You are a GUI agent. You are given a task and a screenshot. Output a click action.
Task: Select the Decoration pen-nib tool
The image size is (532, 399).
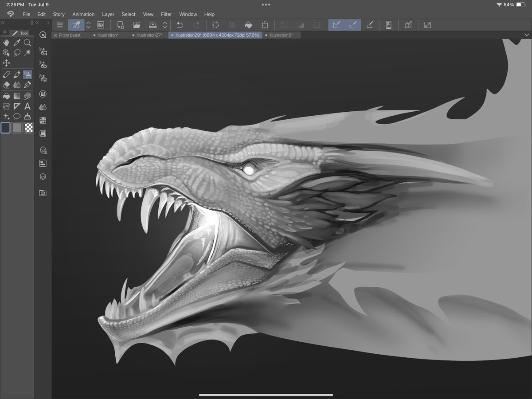tap(27, 84)
